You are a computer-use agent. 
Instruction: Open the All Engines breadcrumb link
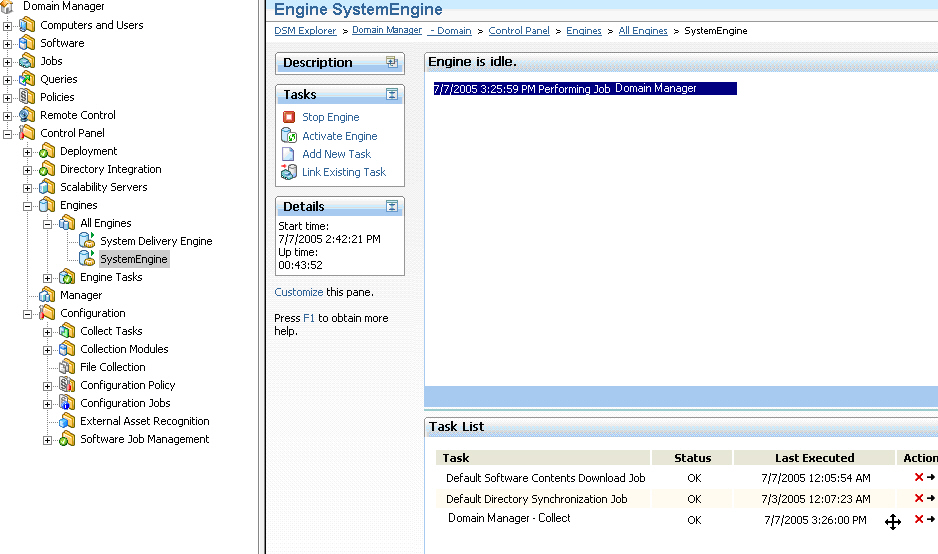(x=642, y=31)
